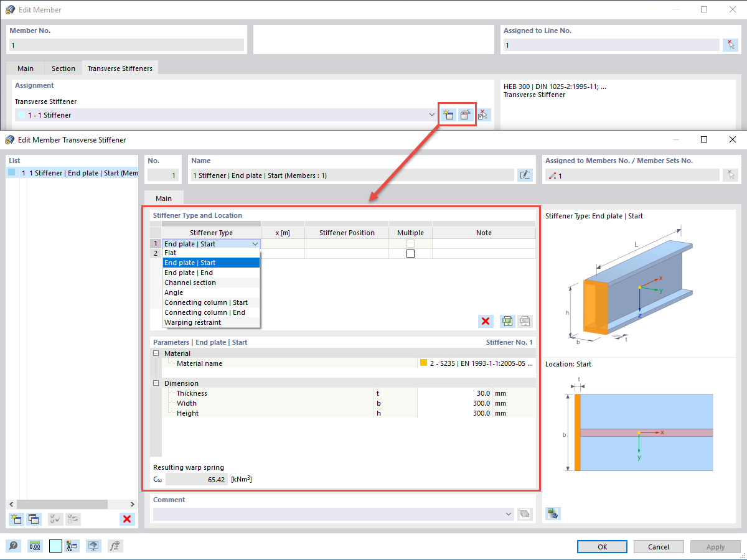The image size is (747, 560).
Task: Confirm dialog with OK button
Action: 602,546
